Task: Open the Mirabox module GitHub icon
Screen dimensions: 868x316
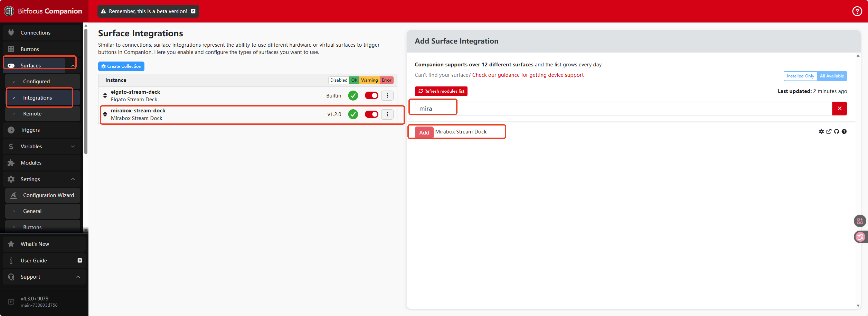Action: (x=836, y=131)
